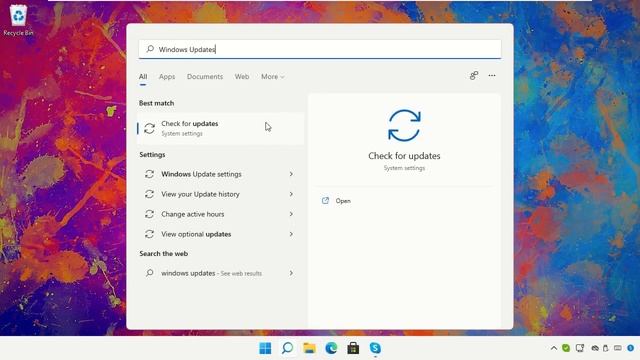640x360 pixels.
Task: Expand arrow for Windows Update settings
Action: [x=291, y=174]
